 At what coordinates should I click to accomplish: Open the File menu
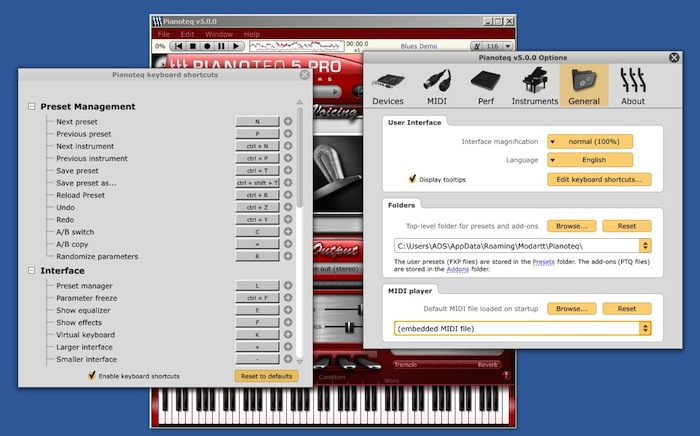pos(163,34)
